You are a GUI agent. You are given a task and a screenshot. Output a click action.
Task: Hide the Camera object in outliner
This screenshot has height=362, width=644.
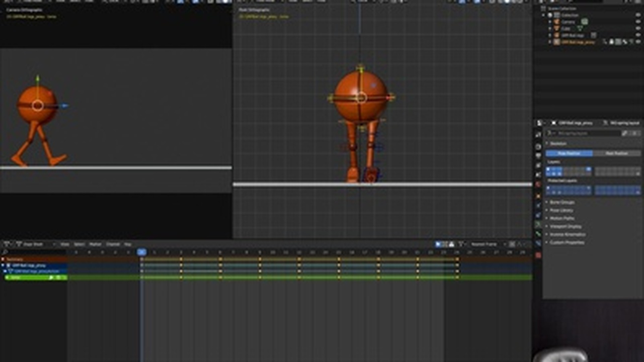click(x=638, y=22)
